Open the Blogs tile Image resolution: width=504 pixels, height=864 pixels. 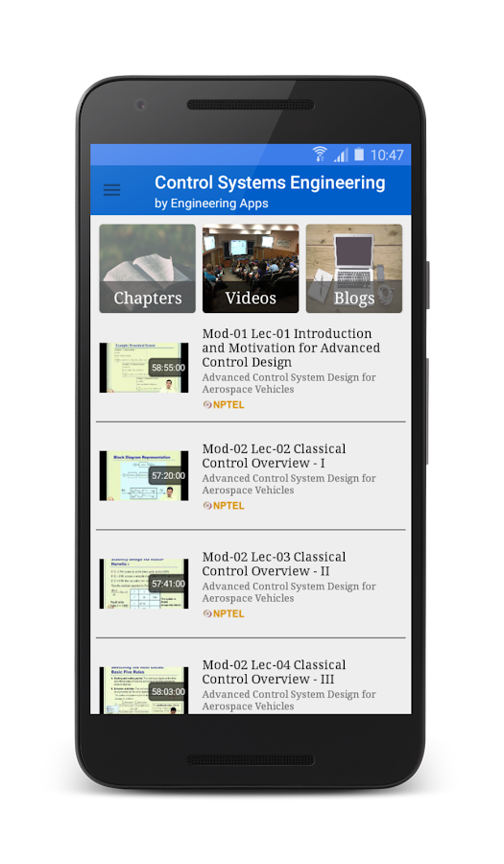(x=354, y=269)
